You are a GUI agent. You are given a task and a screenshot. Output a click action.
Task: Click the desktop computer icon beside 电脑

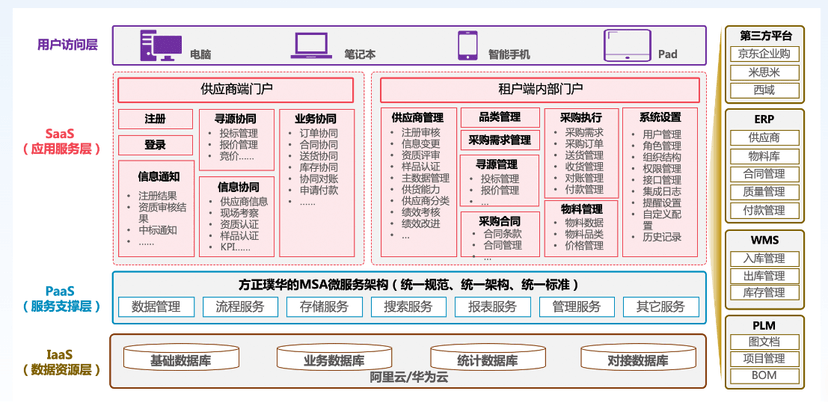pos(166,46)
